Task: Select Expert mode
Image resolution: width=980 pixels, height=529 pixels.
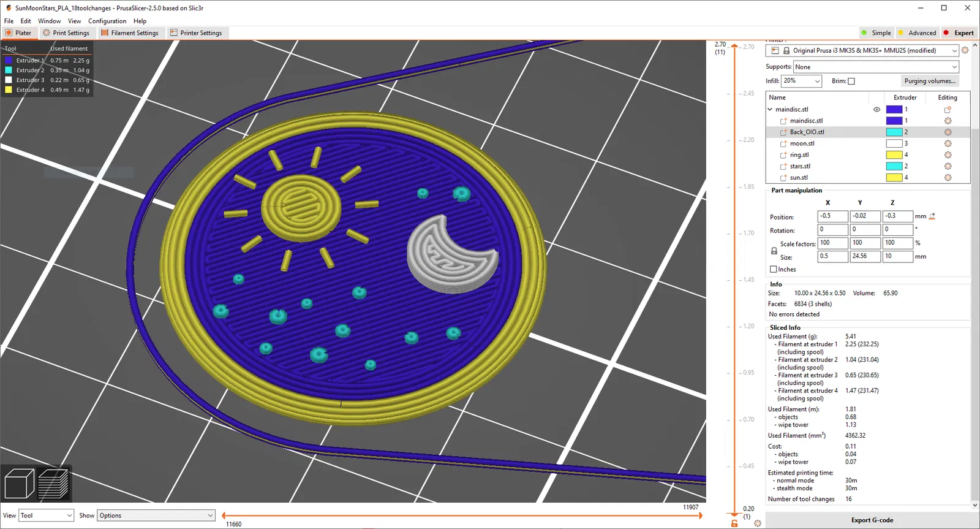Action: 959,32
